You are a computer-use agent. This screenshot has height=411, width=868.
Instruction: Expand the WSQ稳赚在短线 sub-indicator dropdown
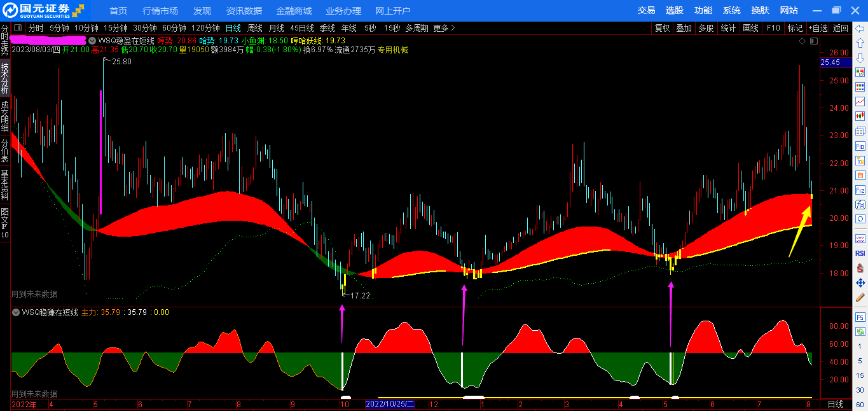coord(16,312)
